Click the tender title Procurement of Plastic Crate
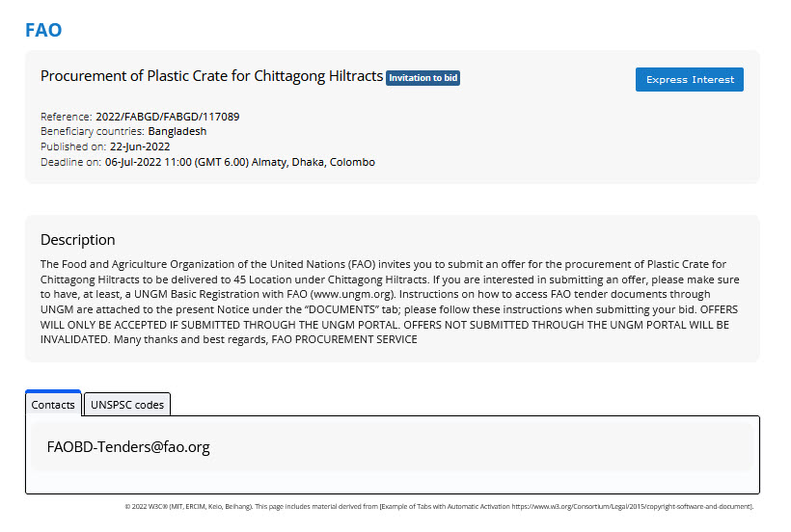Image resolution: width=791 pixels, height=532 pixels. [x=211, y=76]
